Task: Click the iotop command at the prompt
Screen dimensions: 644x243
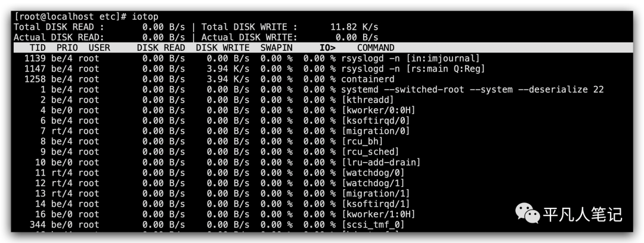Action: pyautogui.click(x=145, y=17)
